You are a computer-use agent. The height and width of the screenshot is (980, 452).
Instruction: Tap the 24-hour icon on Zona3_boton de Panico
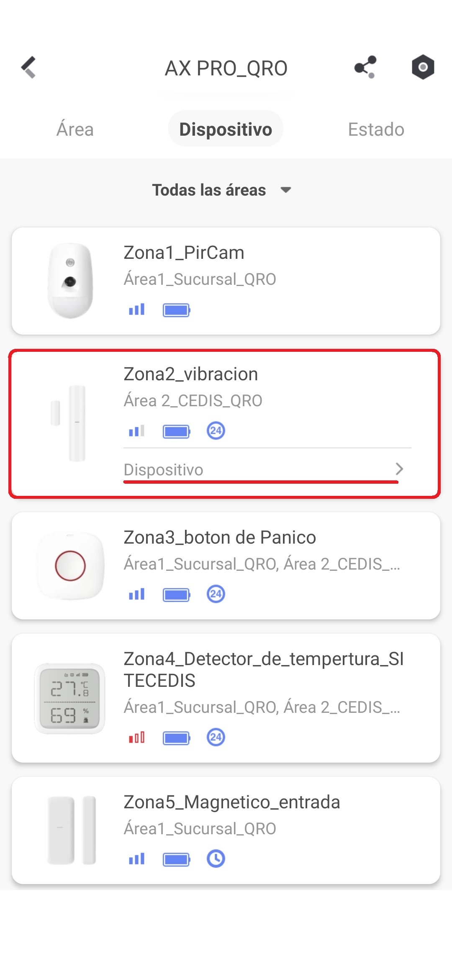(x=216, y=594)
